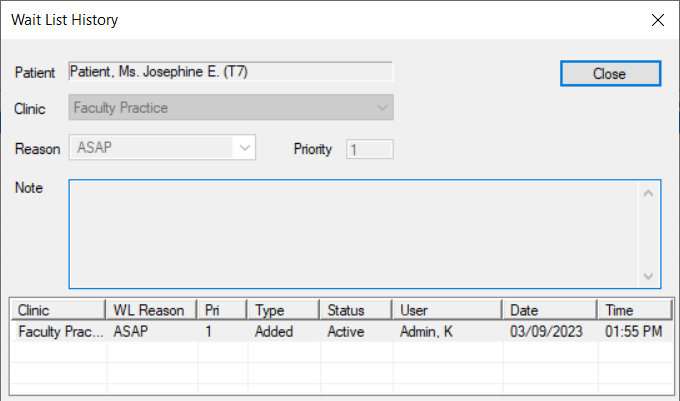Image resolution: width=680 pixels, height=401 pixels.
Task: Sort by the Status column header
Action: tap(356, 310)
